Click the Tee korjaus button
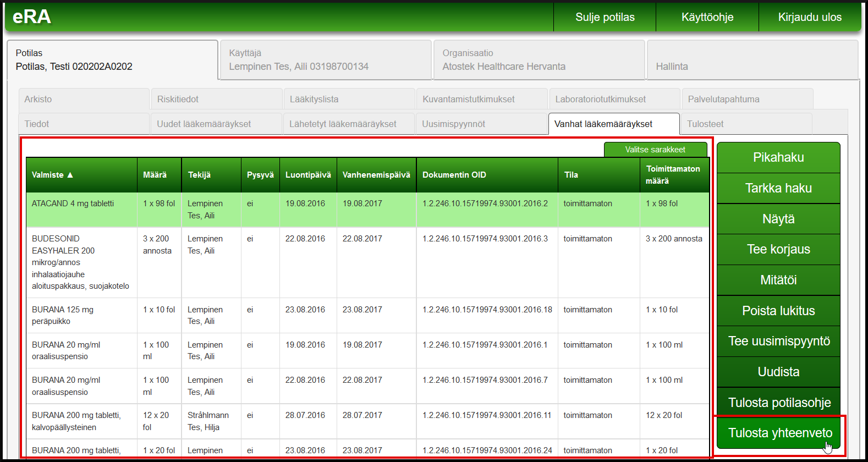Screen dimensions: 868x462 pos(778,249)
